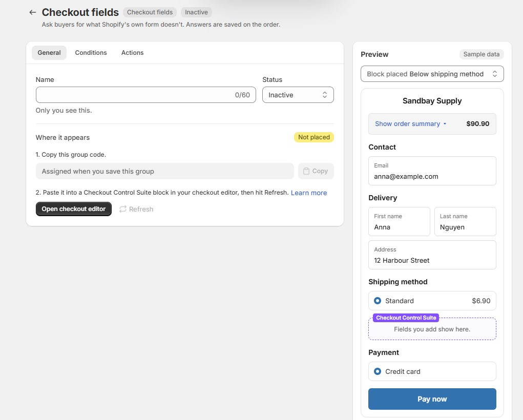
Task: Click the Not placed status badge
Action: pyautogui.click(x=314, y=137)
